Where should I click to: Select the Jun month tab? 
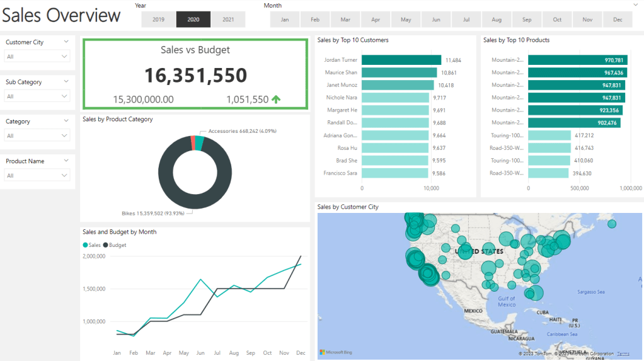[x=436, y=20]
